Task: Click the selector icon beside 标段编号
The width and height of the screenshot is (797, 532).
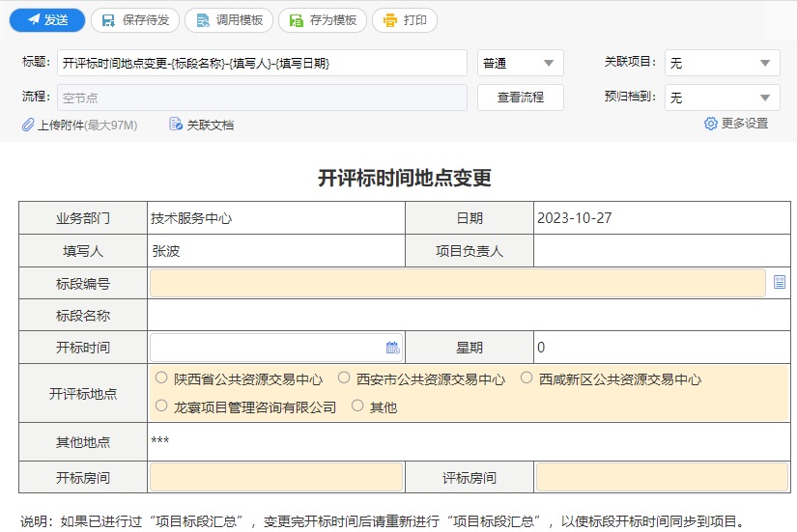Action: pyautogui.click(x=780, y=282)
